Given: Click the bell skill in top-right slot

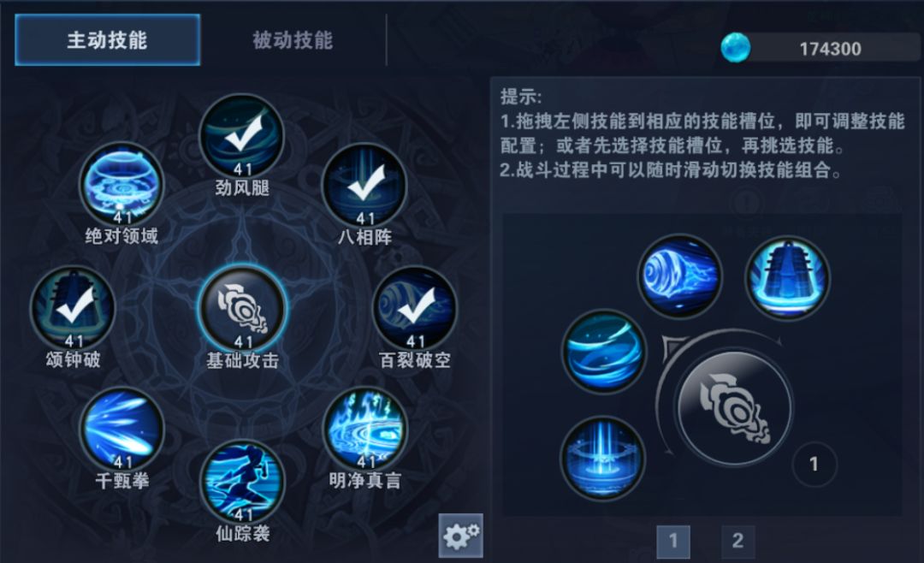Looking at the screenshot, I should [x=787, y=278].
